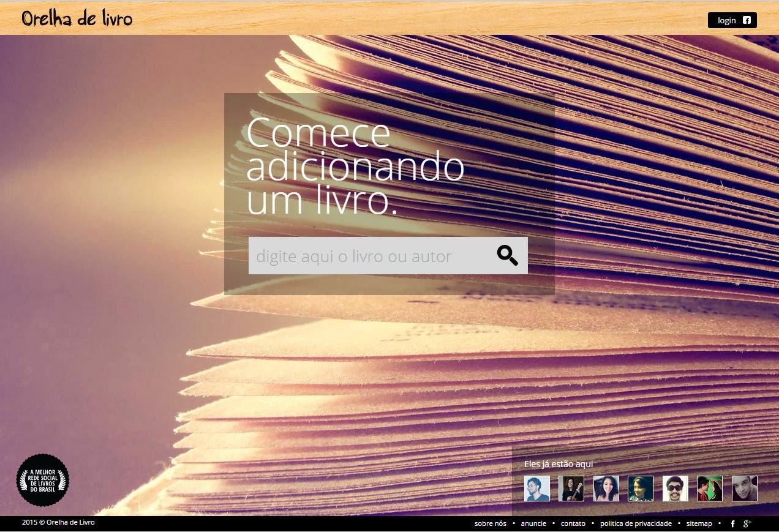Open the 'sobre nós' footer link

(490, 523)
